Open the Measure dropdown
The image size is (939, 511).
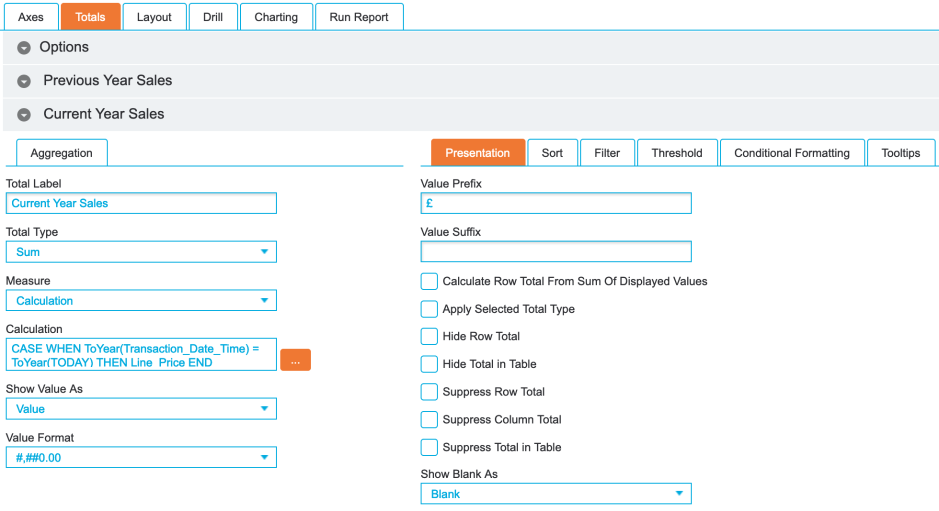point(141,301)
